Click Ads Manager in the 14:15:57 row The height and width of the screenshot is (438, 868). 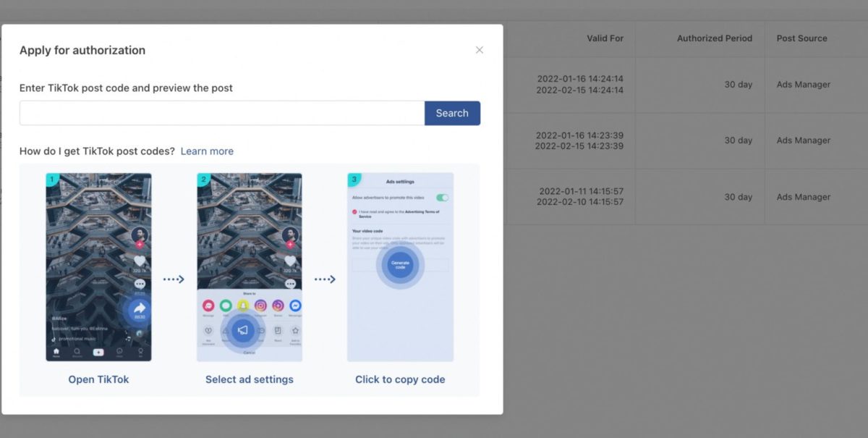point(804,197)
